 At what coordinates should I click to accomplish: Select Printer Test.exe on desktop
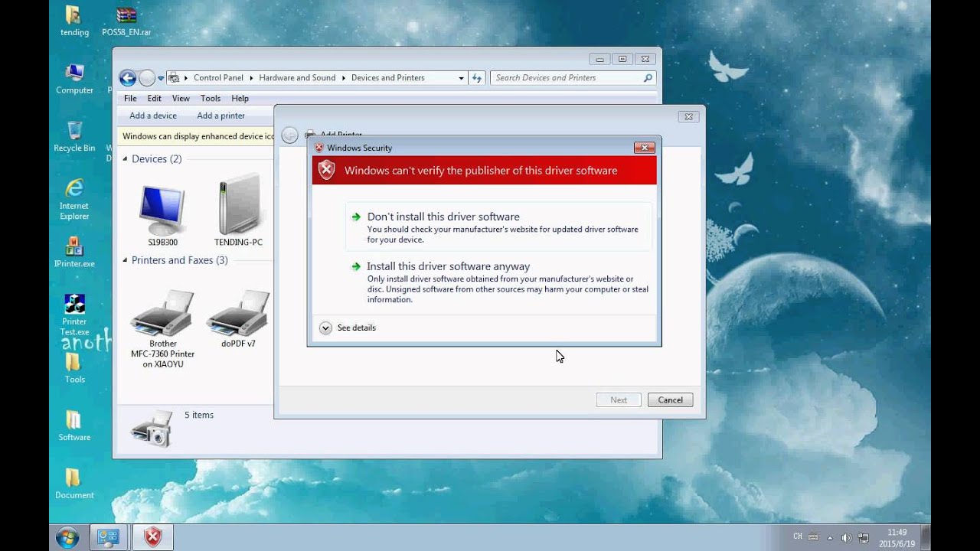(x=74, y=315)
